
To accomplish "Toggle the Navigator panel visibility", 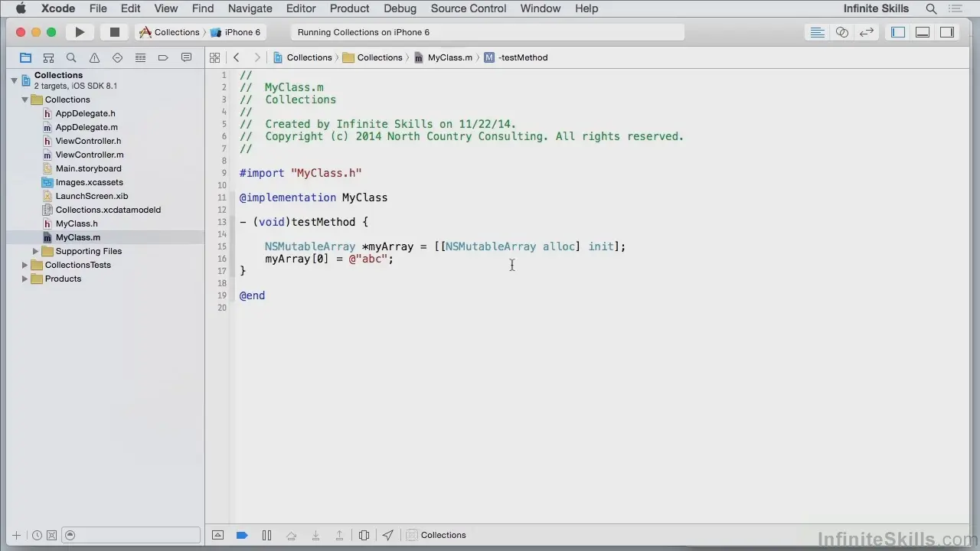I will (898, 32).
